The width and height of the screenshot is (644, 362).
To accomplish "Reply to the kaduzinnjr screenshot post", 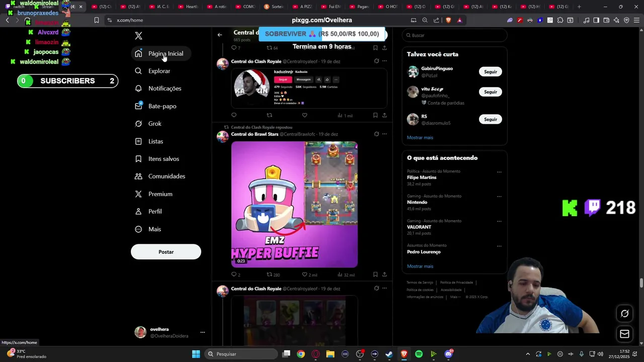I will (x=233, y=115).
